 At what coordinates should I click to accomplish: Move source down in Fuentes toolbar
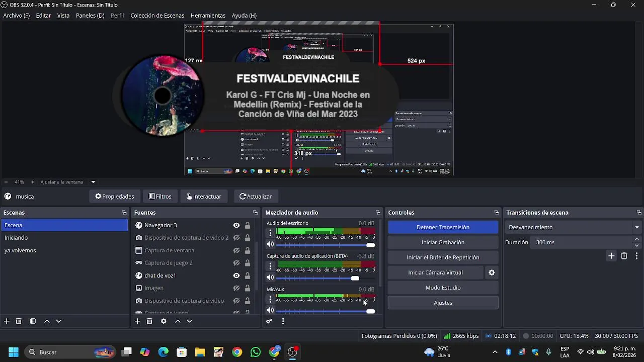(x=189, y=321)
